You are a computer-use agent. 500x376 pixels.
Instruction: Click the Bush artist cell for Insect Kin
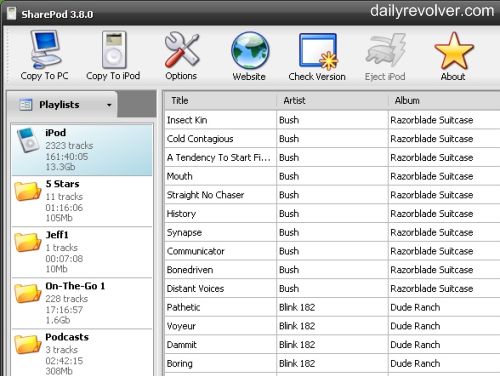[x=332, y=120]
